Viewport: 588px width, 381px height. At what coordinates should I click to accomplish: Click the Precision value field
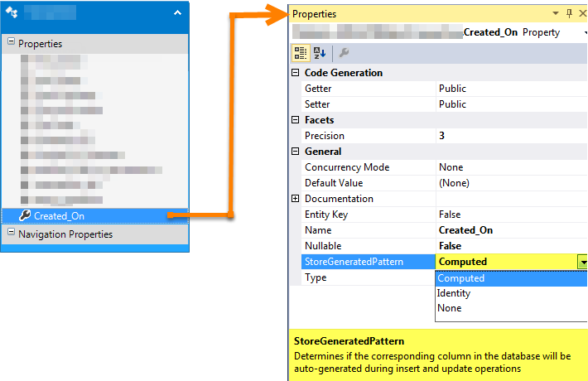510,136
